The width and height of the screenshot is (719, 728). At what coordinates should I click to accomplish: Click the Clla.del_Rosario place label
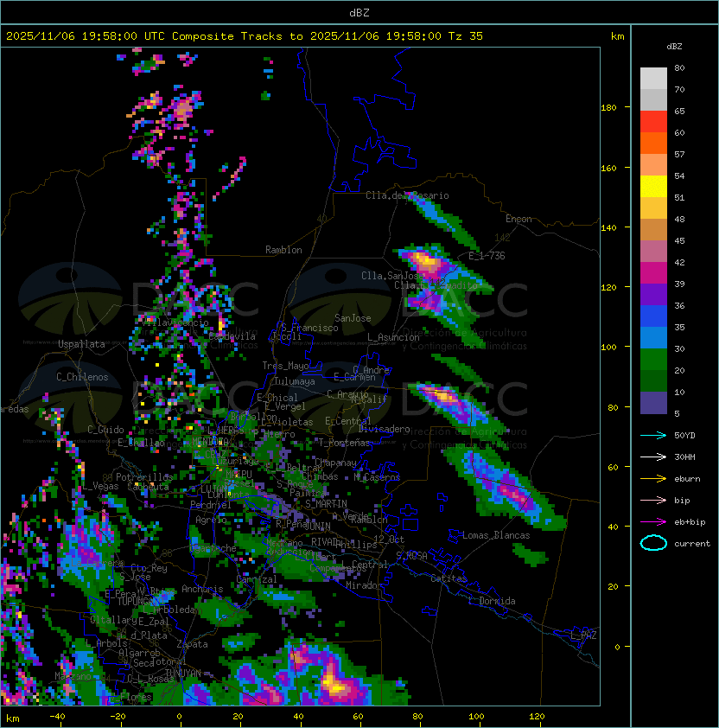[407, 195]
